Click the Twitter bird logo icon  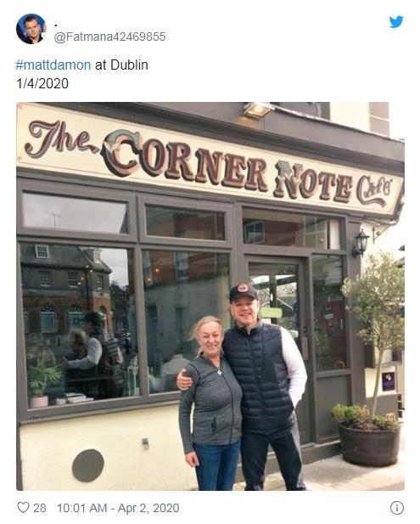point(396,22)
